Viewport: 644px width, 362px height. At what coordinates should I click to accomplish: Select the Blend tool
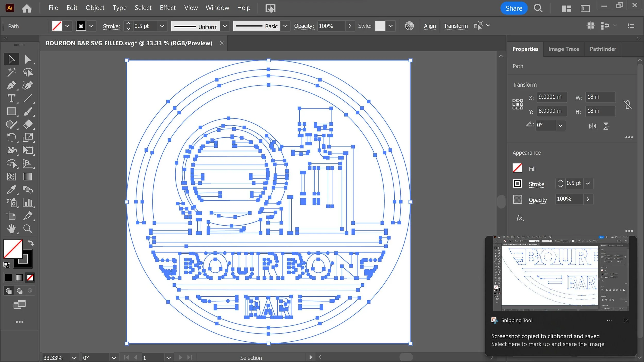(28, 190)
